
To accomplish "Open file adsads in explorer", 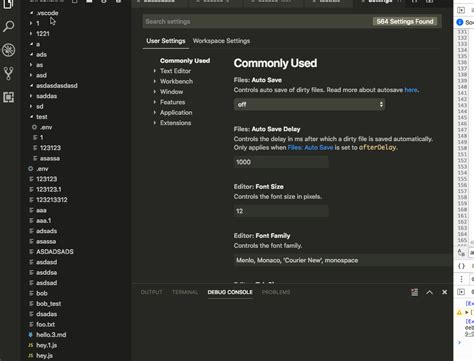I will coord(46,231).
